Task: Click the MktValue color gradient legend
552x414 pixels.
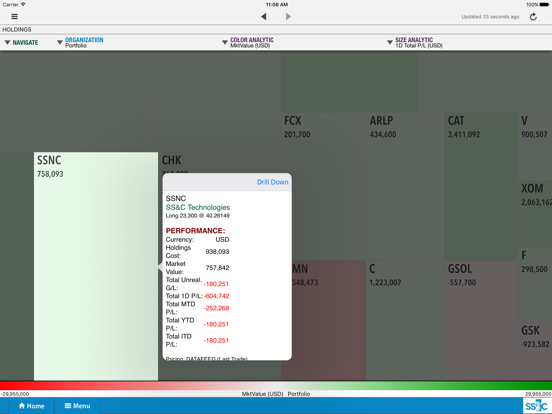Action: pyautogui.click(x=276, y=385)
